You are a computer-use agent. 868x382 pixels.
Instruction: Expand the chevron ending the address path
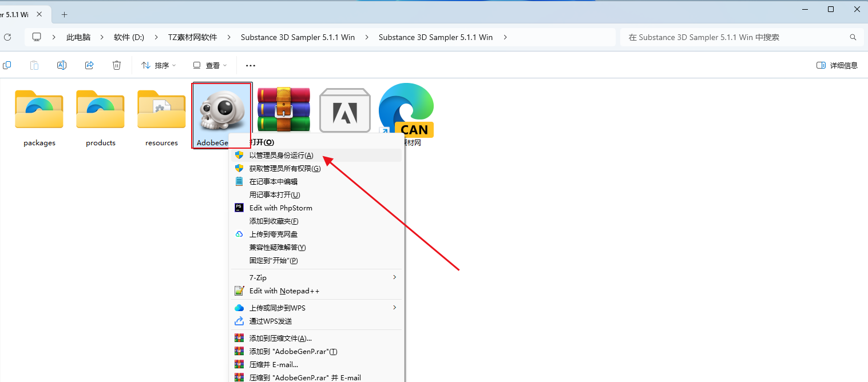(505, 37)
